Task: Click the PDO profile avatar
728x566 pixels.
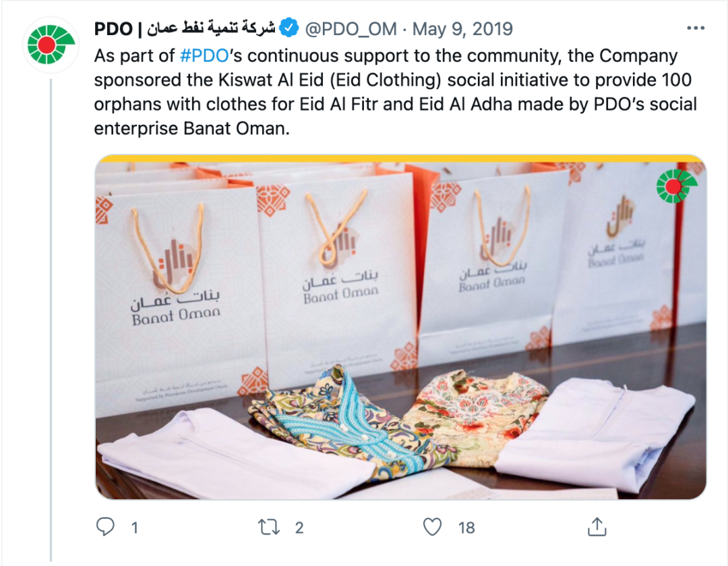Action: click(x=51, y=45)
